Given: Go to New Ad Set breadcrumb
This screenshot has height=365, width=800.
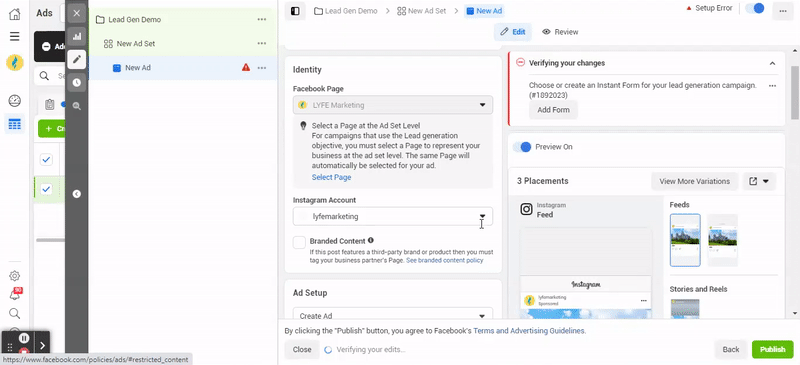Looking at the screenshot, I should tap(421, 11).
